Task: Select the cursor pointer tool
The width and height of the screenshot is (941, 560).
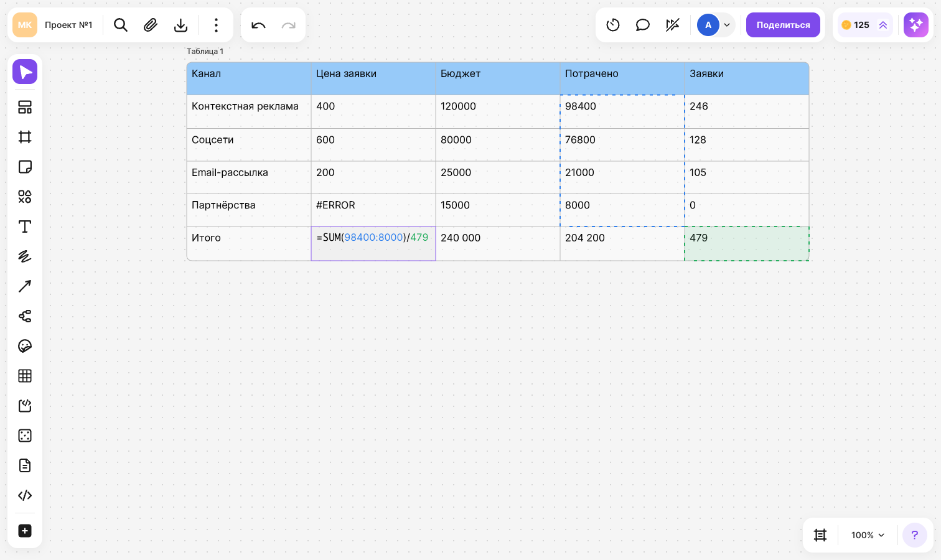Action: tap(25, 72)
